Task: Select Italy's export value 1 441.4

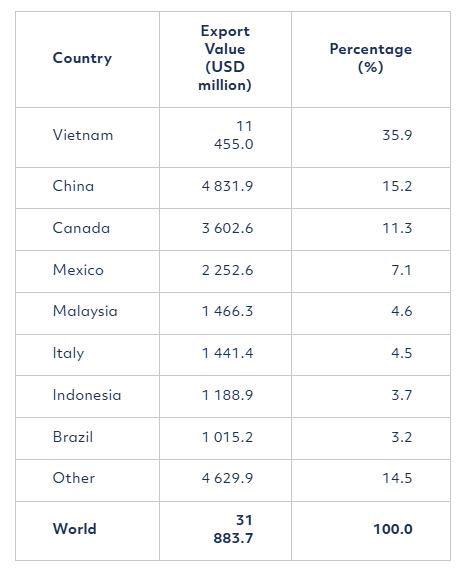Action: (x=227, y=353)
